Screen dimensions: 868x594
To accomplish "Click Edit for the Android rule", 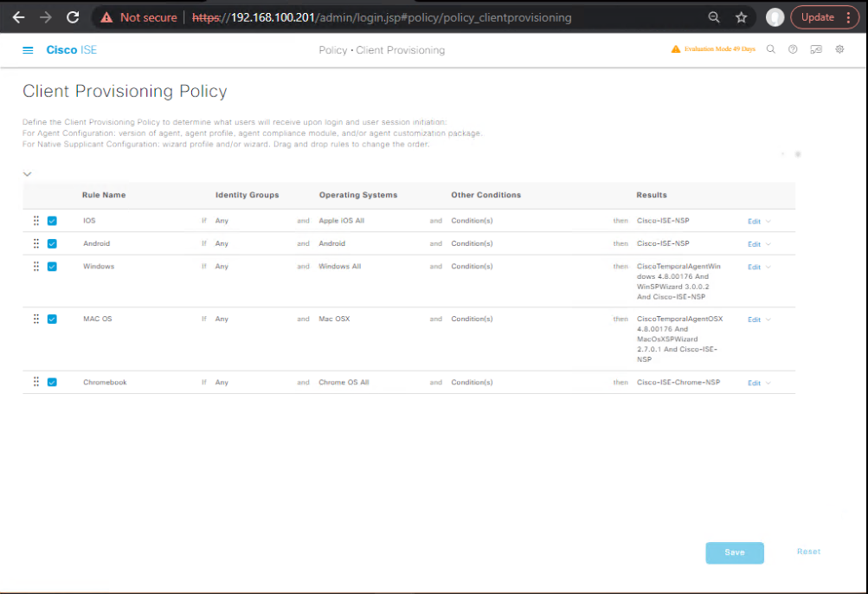I will click(754, 244).
